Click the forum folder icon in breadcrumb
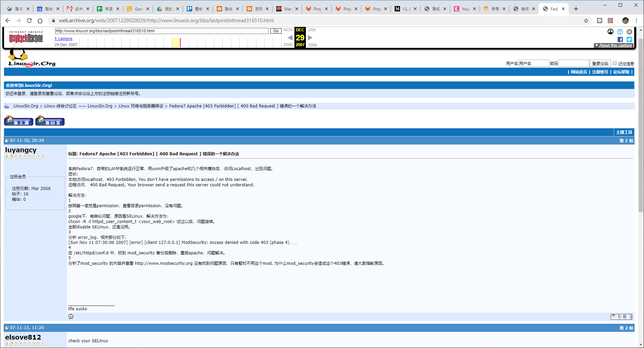The width and height of the screenshot is (644, 348). pos(7,106)
